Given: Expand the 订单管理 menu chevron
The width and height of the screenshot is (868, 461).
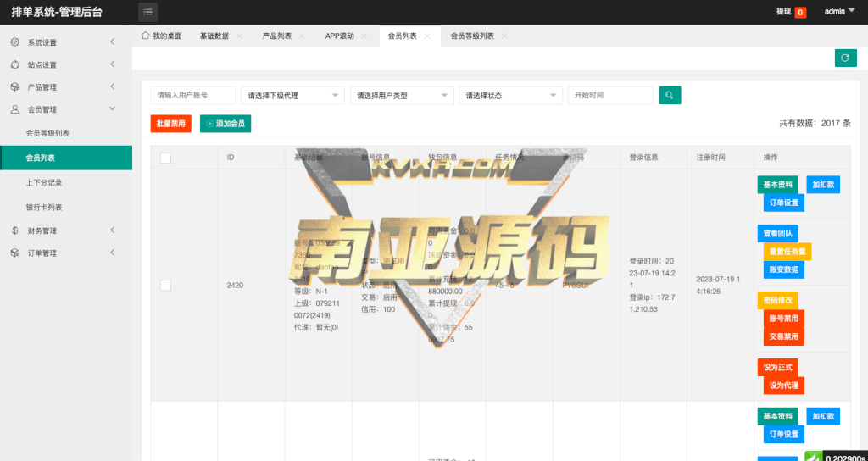Looking at the screenshot, I should (x=113, y=253).
